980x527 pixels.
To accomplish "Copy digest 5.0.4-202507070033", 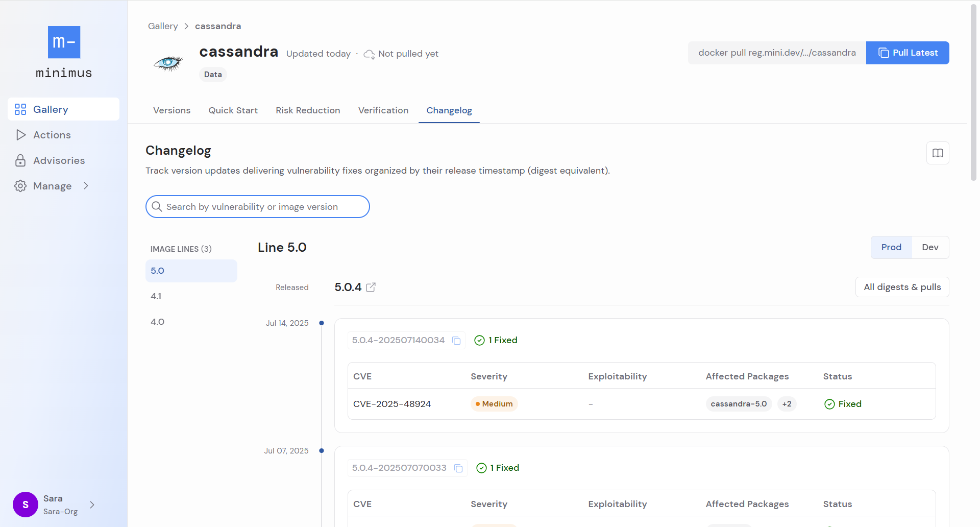I will pos(458,468).
